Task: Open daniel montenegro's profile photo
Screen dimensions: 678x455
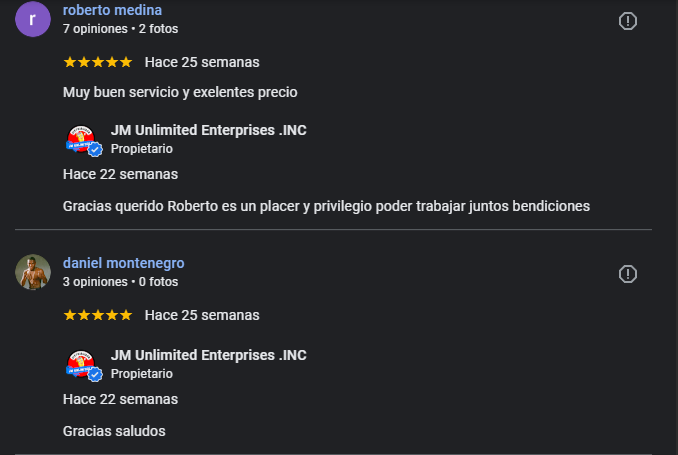Action: [x=33, y=272]
